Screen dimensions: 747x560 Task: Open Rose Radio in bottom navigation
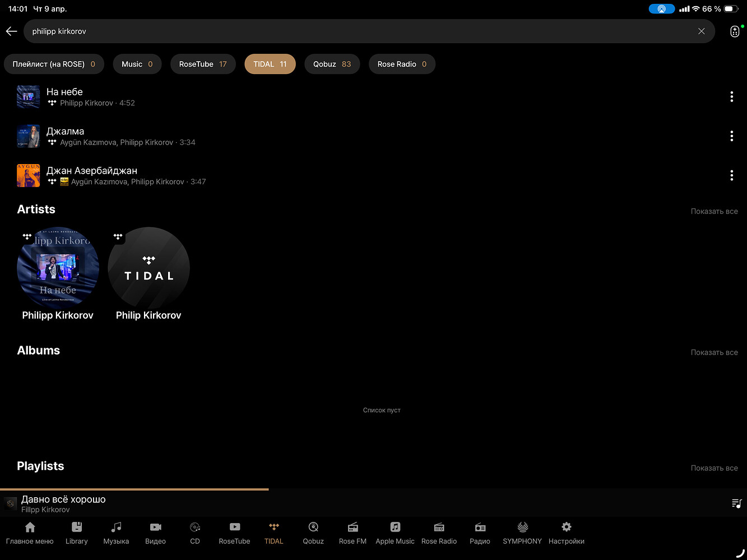(x=439, y=533)
